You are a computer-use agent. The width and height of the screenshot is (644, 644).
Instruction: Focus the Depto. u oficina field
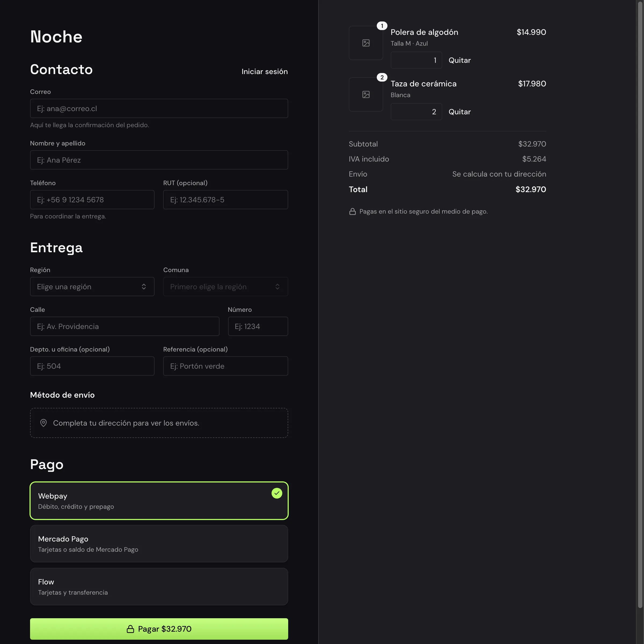(x=92, y=366)
